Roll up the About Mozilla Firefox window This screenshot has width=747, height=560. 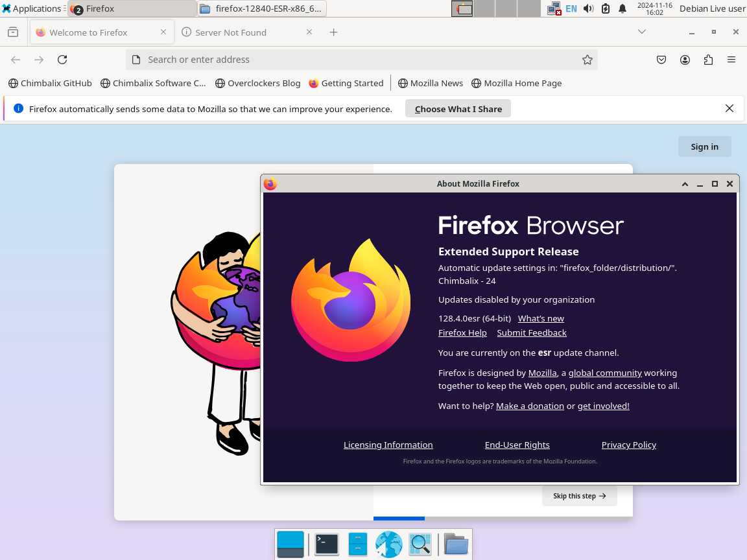[685, 184]
